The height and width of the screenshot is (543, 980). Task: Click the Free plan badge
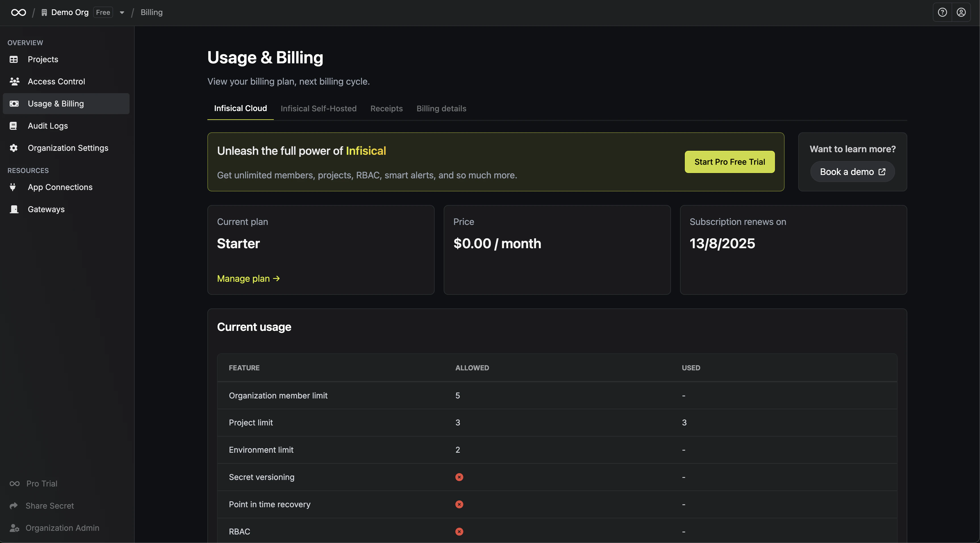click(x=103, y=12)
